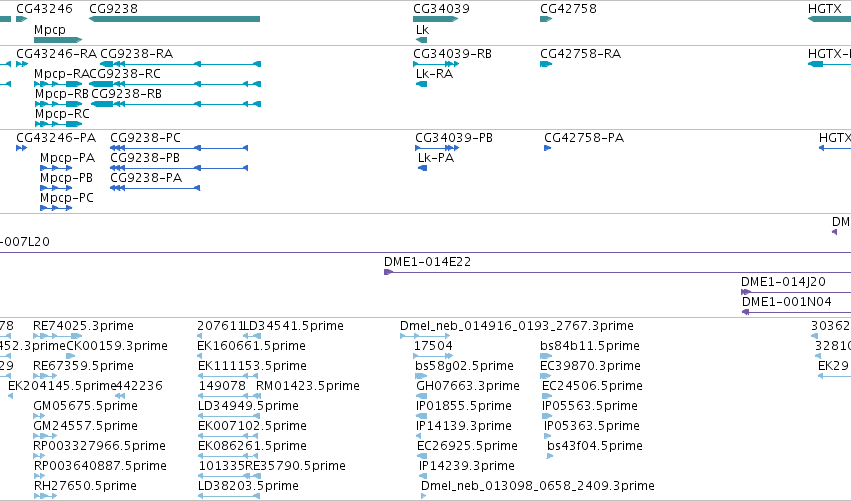Open the CG34039 gene label

(x=441, y=9)
